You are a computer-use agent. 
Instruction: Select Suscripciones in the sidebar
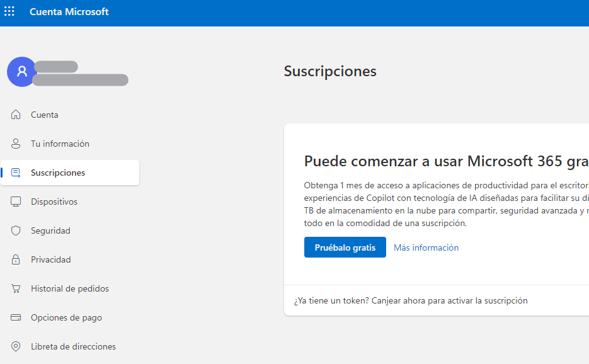click(x=70, y=173)
